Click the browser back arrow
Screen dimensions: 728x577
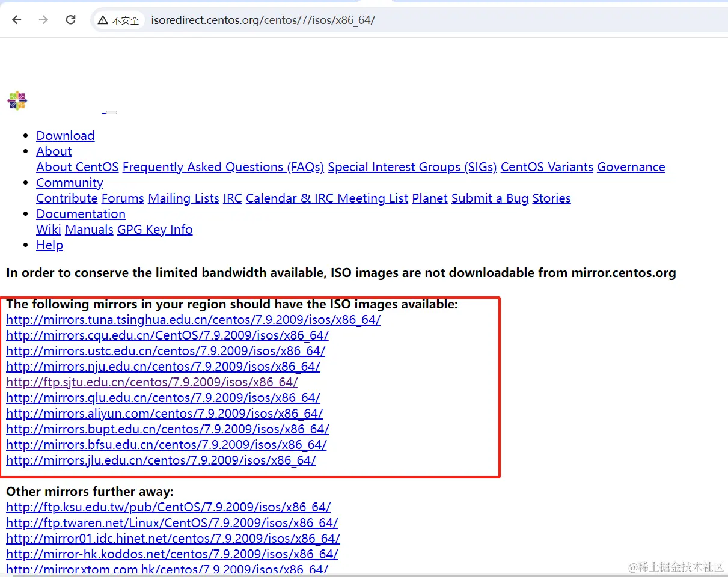tap(17, 20)
